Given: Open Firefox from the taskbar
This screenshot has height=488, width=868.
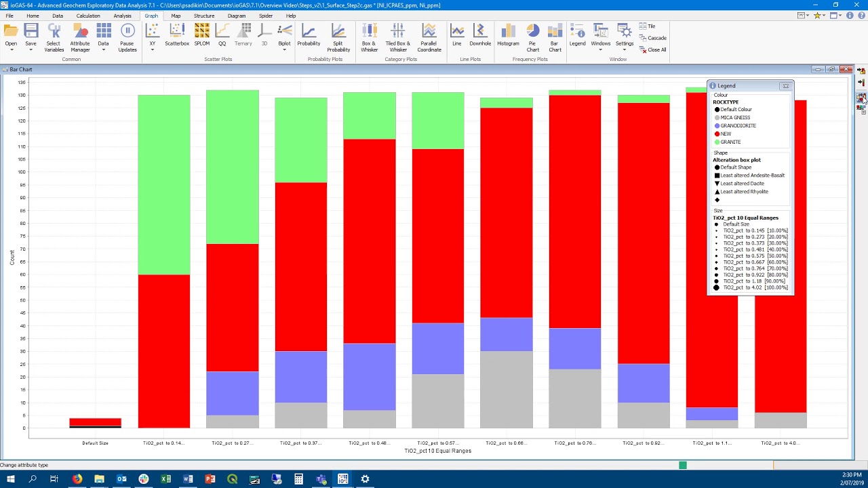Looking at the screenshot, I should click(x=77, y=479).
